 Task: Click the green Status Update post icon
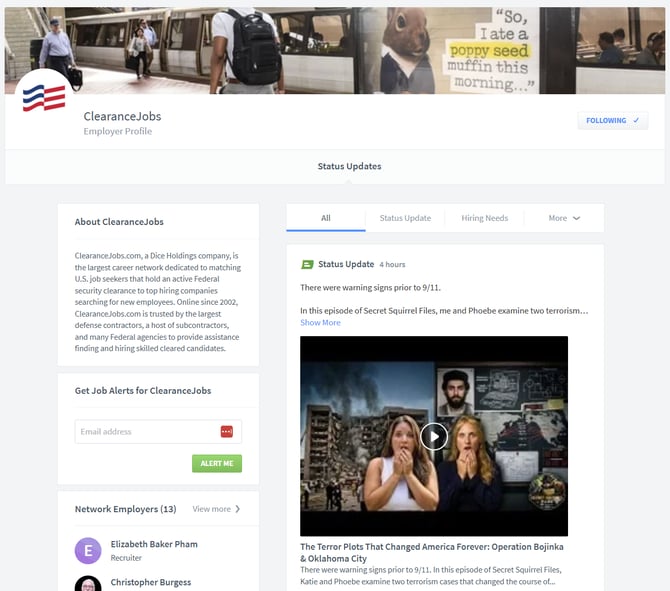[x=307, y=265]
